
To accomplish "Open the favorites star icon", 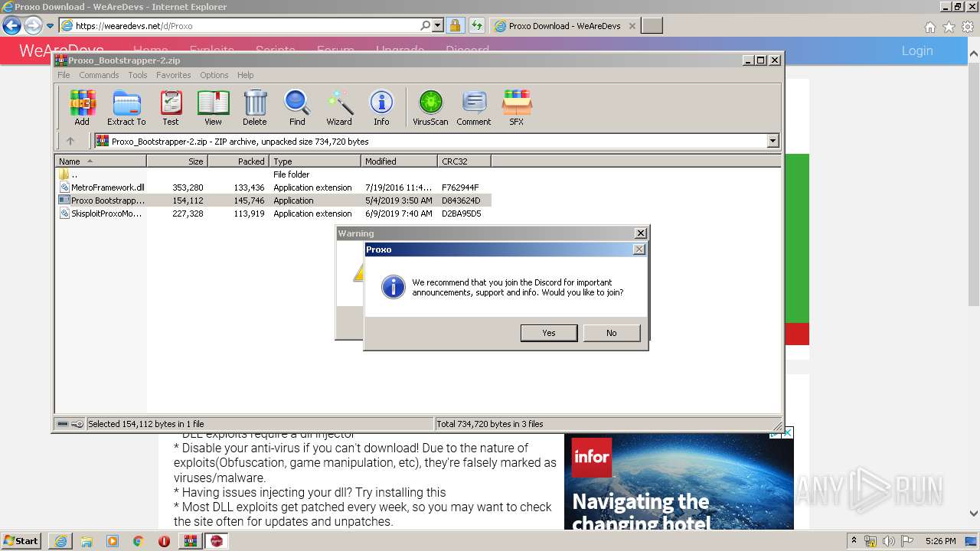I will pos(949,27).
